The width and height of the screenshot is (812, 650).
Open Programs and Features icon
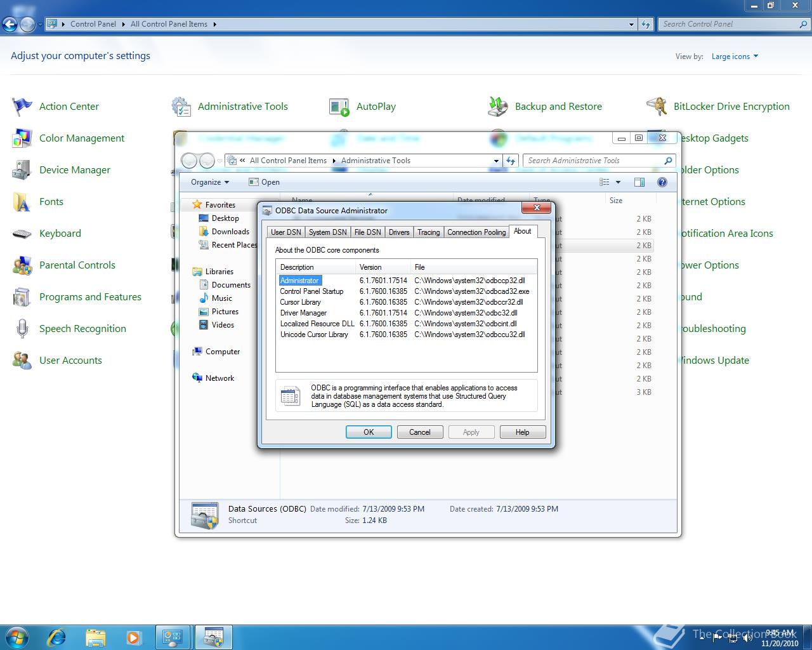pos(22,297)
